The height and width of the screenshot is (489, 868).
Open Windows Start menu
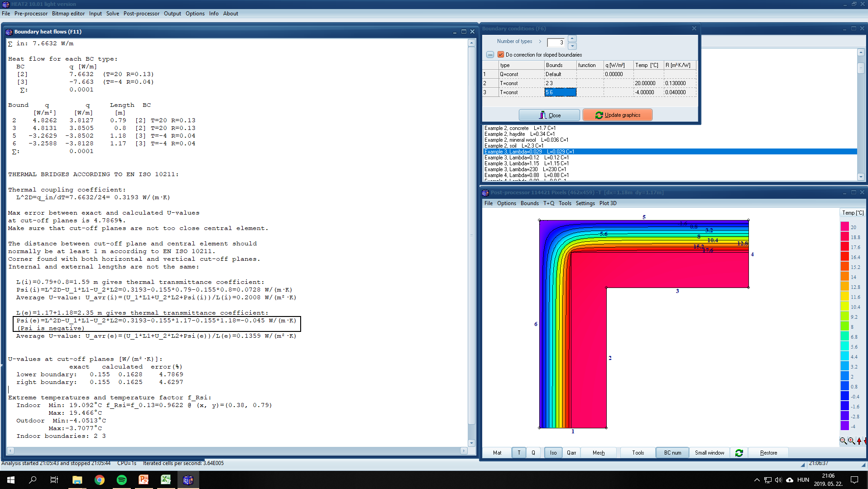point(11,480)
